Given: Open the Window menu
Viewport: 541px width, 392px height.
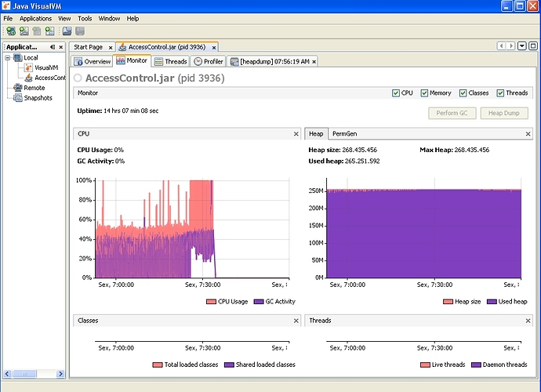Looking at the screenshot, I should 109,19.
